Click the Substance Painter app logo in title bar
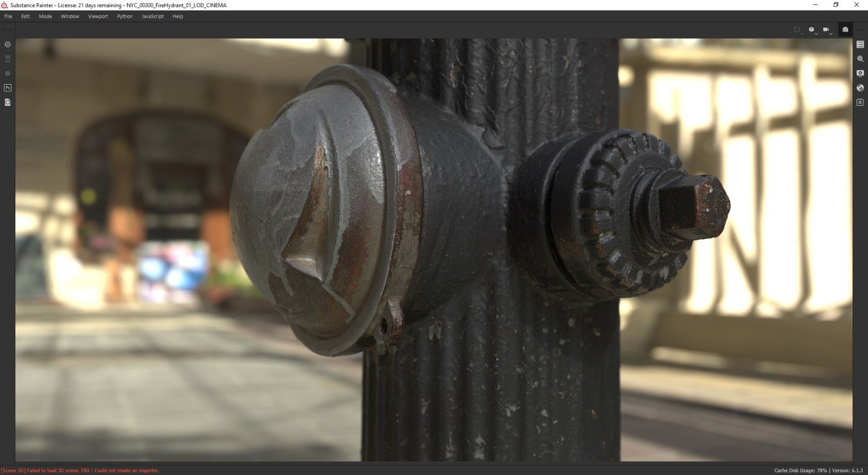Viewport: 868px width, 475px height. coord(5,5)
